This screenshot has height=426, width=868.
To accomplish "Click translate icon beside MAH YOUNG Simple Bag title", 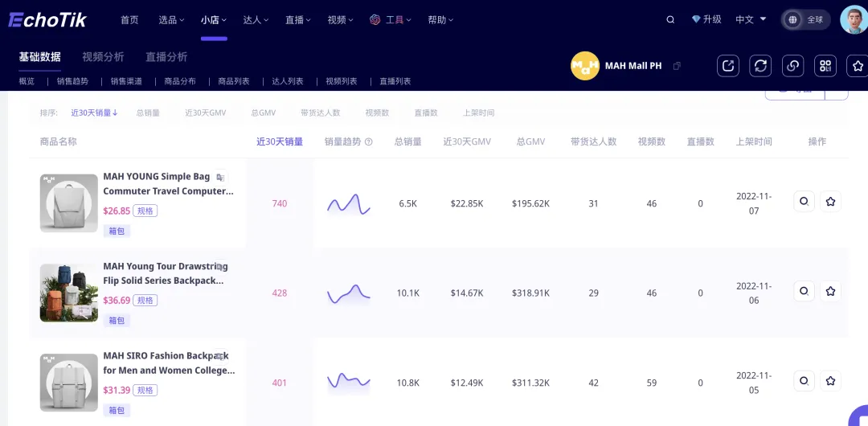I will pyautogui.click(x=220, y=178).
